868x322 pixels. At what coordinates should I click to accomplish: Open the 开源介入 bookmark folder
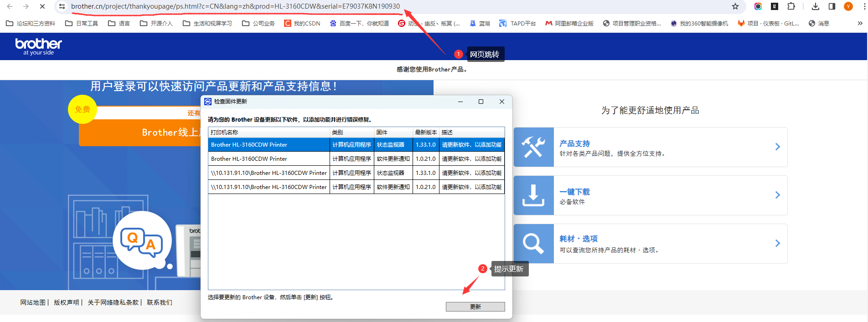[156, 23]
